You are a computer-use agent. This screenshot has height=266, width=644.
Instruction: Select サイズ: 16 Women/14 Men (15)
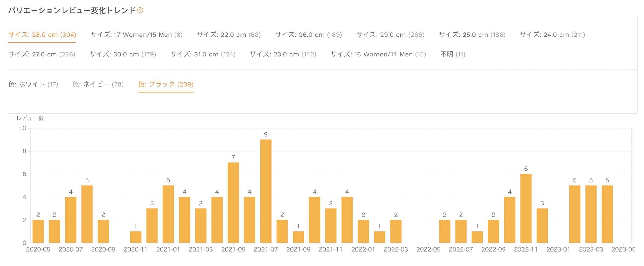click(x=378, y=54)
